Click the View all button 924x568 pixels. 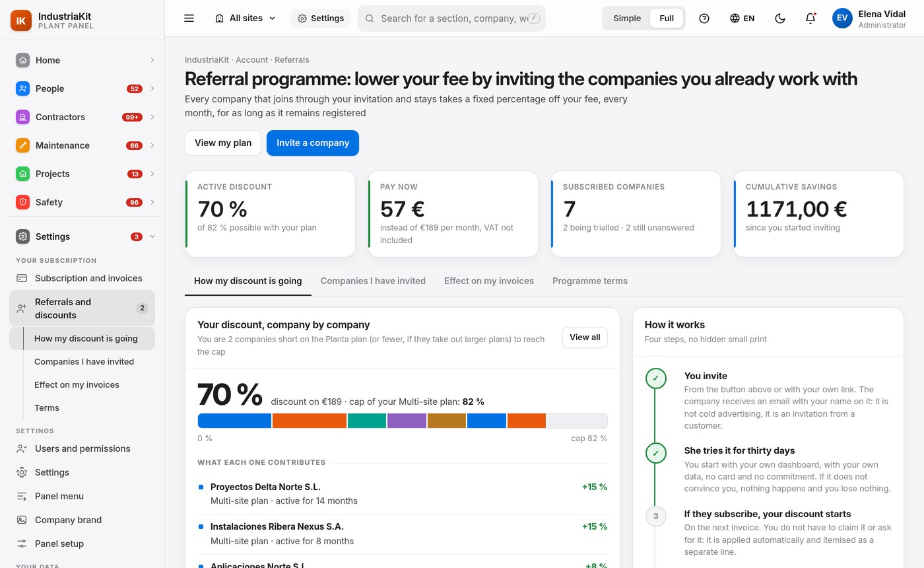585,337
